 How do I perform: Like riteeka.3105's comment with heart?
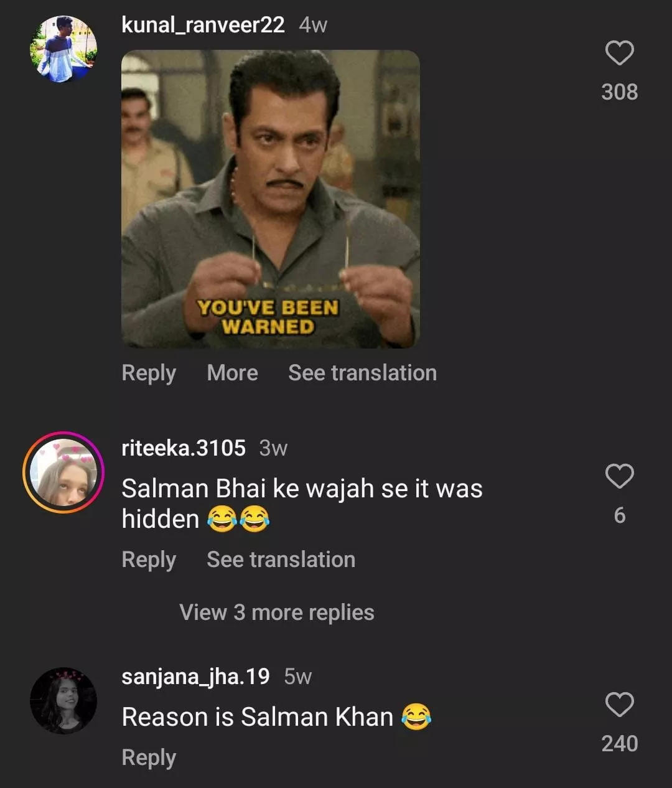619,477
